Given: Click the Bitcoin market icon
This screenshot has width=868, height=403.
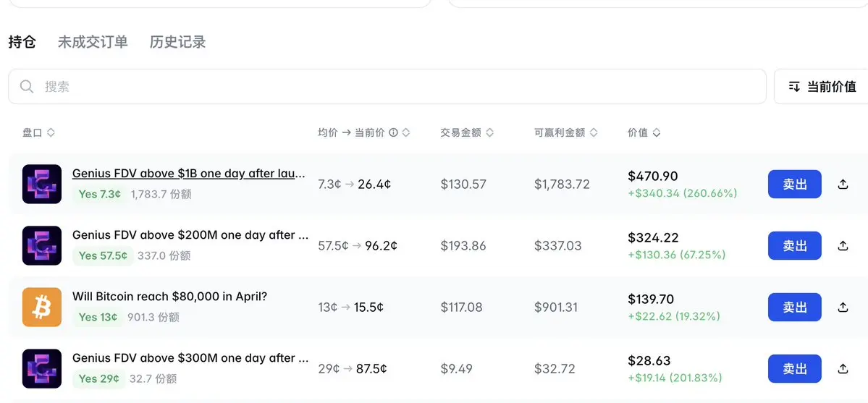Looking at the screenshot, I should pyautogui.click(x=42, y=307).
